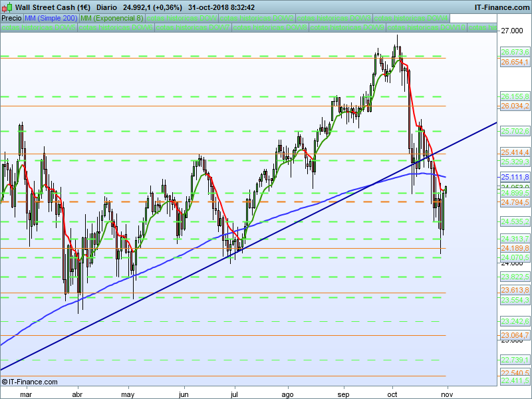Open the cotas historicas DOW3 tab
Screen dimensions: 532x399
334,18
